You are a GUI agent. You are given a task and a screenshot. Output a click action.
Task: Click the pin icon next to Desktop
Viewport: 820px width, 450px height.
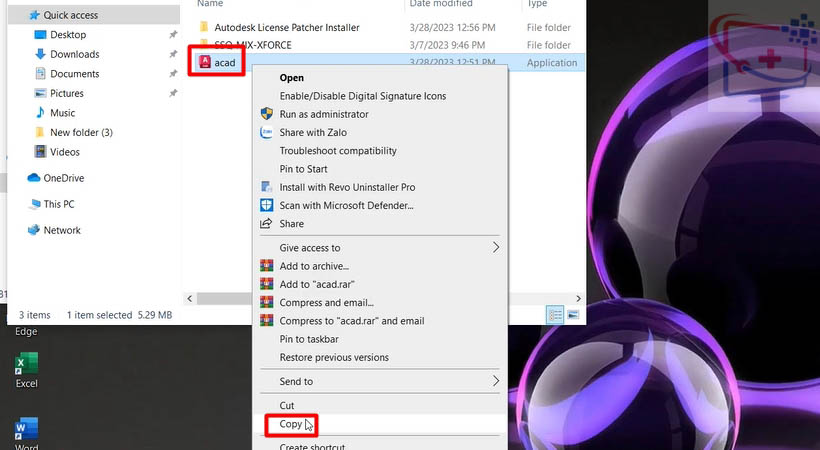point(173,35)
